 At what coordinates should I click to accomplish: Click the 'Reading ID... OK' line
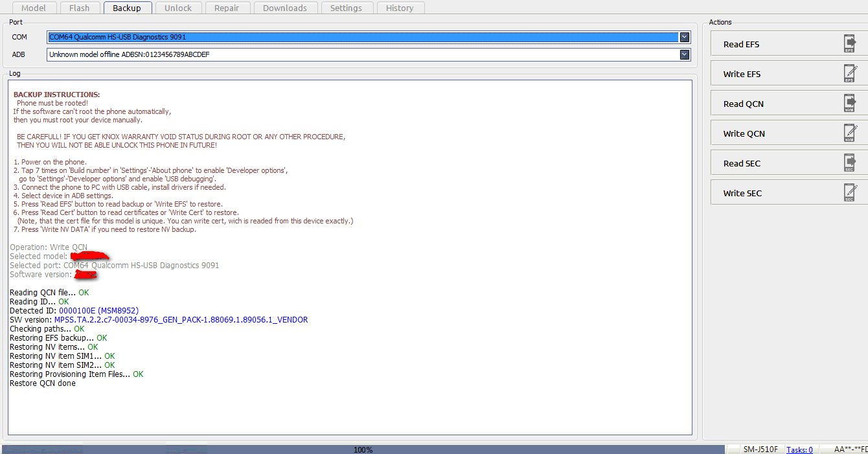(40, 302)
